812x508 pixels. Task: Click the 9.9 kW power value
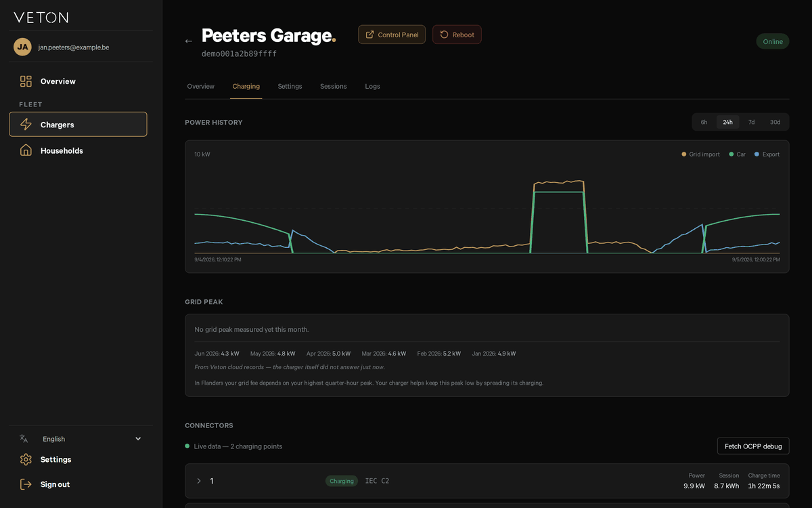(694, 486)
